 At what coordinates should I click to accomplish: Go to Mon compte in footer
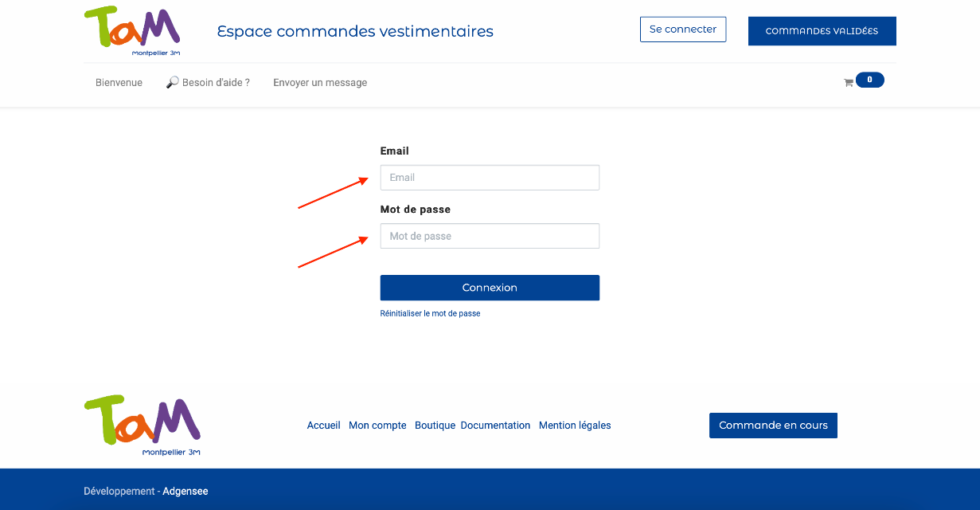(377, 426)
